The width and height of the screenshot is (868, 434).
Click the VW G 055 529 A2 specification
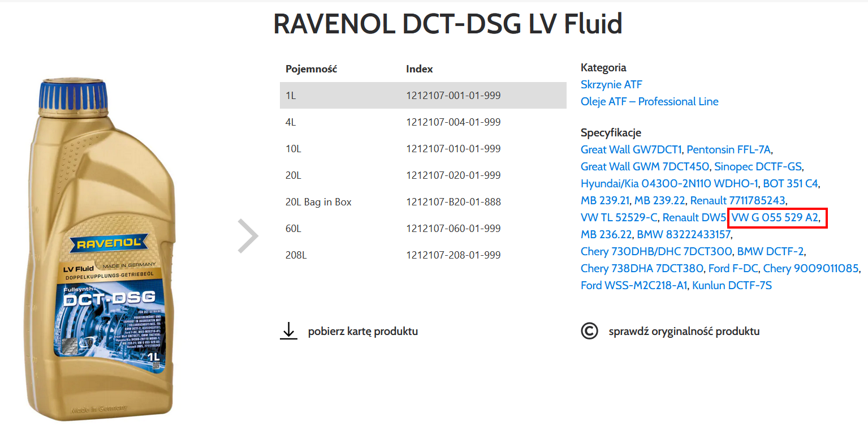tap(775, 217)
